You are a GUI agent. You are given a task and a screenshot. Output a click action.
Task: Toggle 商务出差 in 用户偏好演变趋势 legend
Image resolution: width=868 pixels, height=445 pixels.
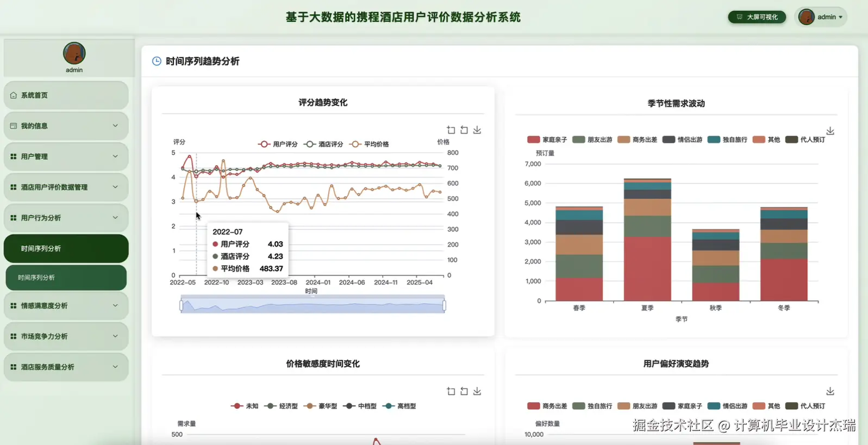pos(547,406)
